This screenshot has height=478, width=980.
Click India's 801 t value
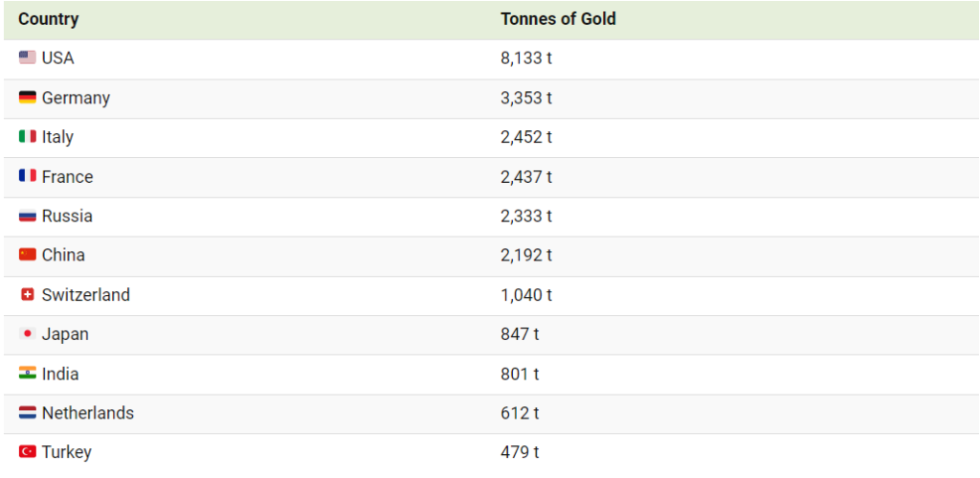[x=520, y=374]
